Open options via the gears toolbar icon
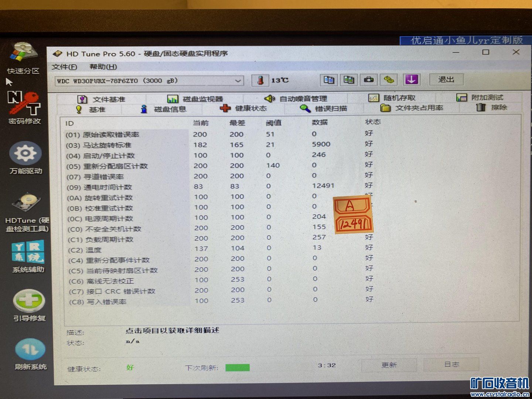This screenshot has height=399, width=532. click(x=389, y=79)
